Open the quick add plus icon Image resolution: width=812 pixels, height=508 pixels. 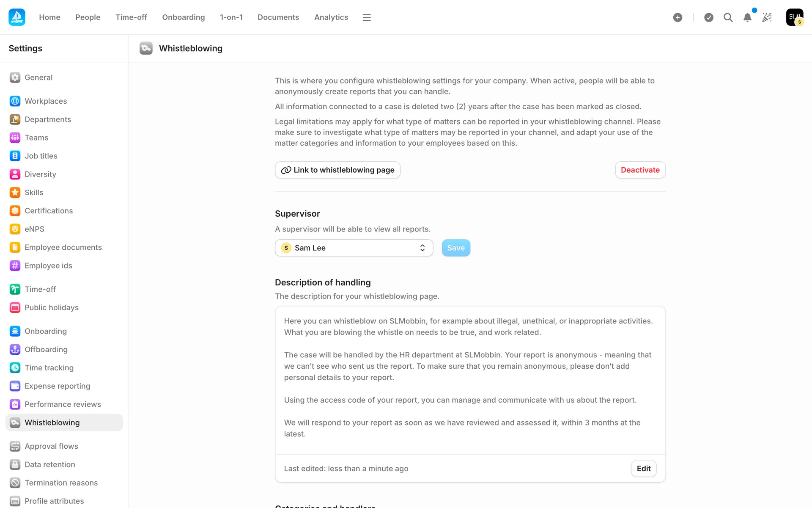click(678, 17)
